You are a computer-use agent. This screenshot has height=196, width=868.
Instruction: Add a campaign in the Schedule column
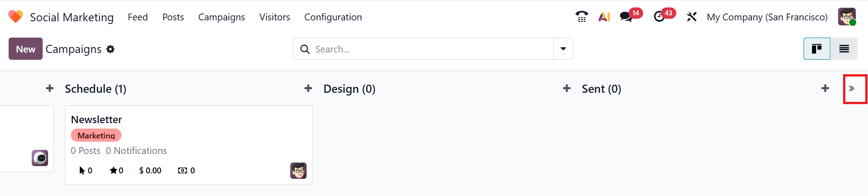pyautogui.click(x=308, y=88)
